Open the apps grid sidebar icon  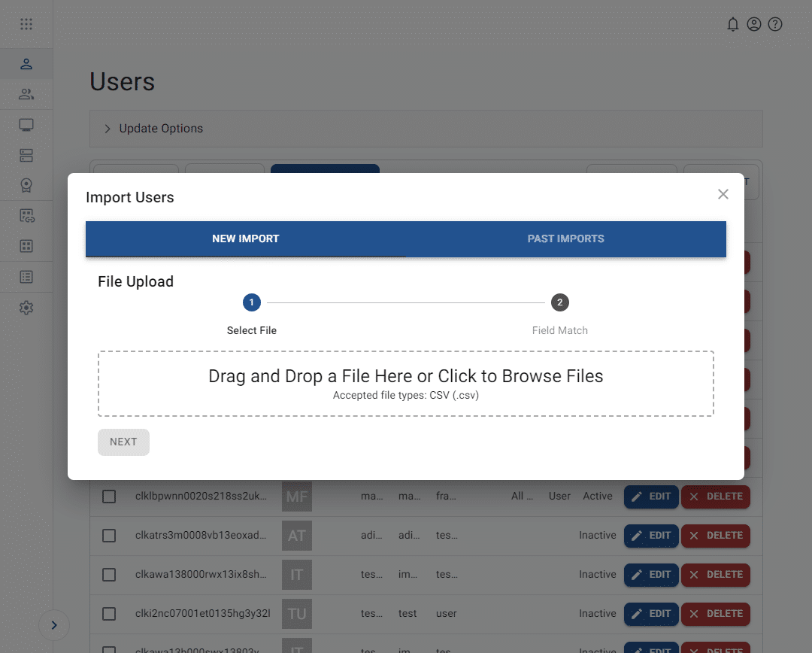(x=26, y=246)
